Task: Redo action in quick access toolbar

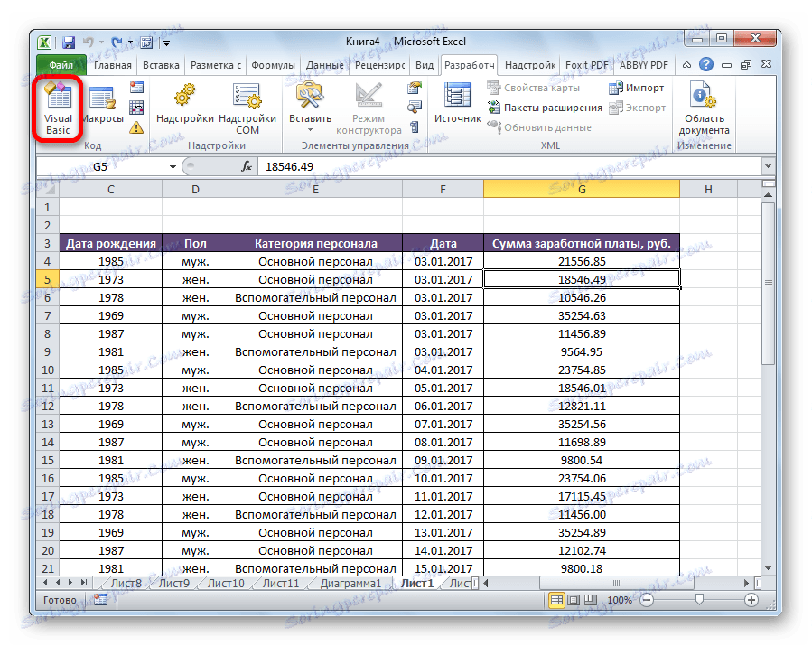Action: 117,42
